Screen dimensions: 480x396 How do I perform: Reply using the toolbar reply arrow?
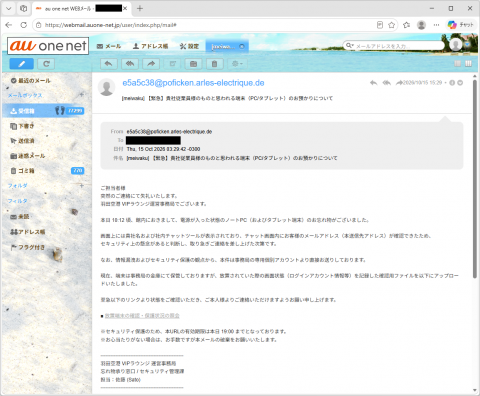[x=109, y=64]
